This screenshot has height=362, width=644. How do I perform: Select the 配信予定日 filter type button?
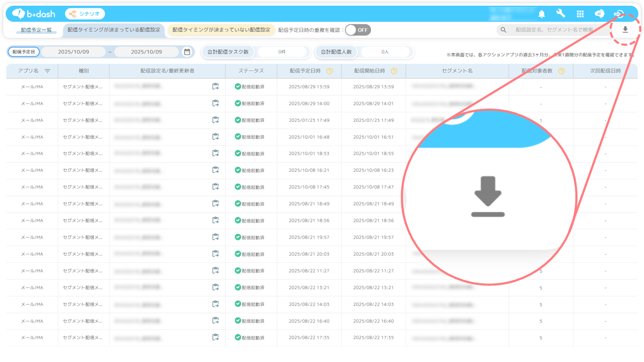point(24,52)
